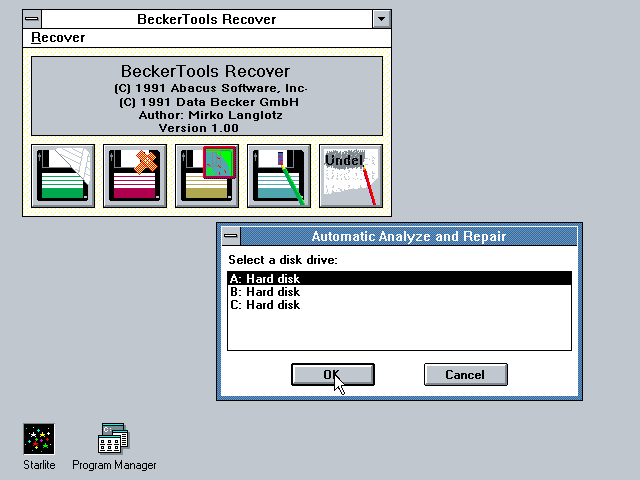This screenshot has width=640, height=480.
Task: Open the Recover menu
Action: [x=58, y=38]
